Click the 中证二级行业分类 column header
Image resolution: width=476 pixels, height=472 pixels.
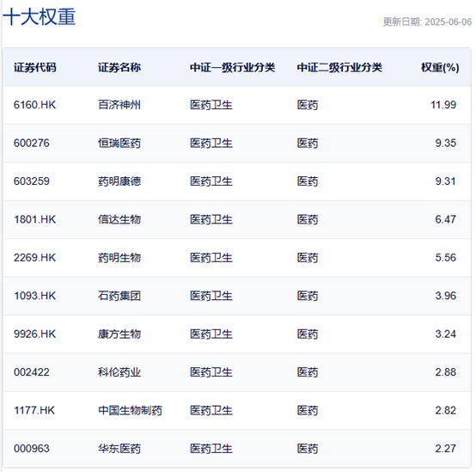[339, 67]
